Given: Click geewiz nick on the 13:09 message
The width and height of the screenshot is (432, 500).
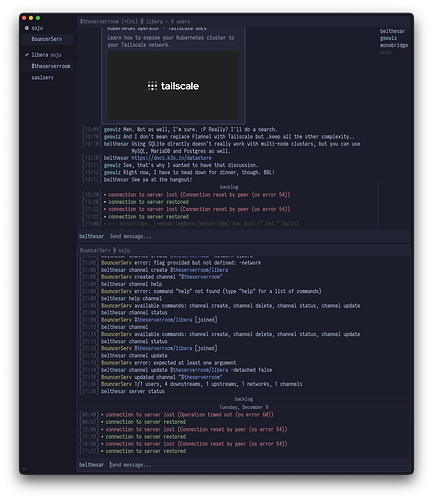Looking at the screenshot, I should point(112,129).
